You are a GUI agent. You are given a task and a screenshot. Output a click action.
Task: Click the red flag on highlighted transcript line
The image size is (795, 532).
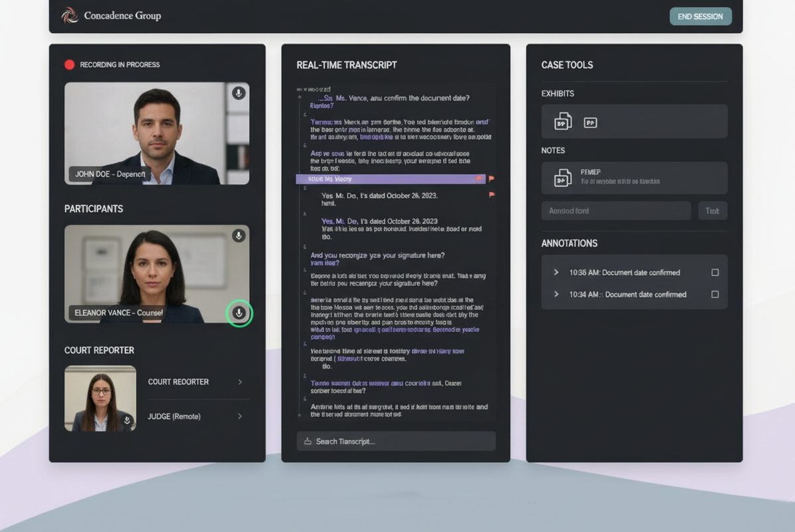479,179
